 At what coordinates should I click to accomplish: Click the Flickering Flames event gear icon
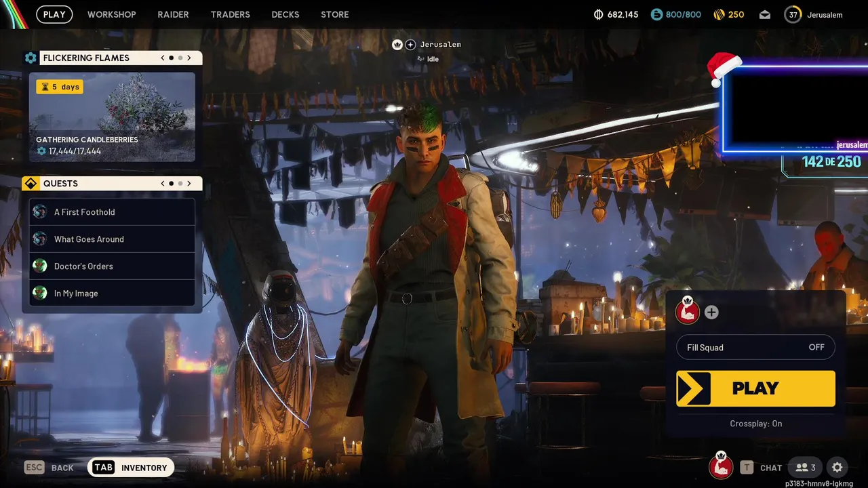point(31,58)
